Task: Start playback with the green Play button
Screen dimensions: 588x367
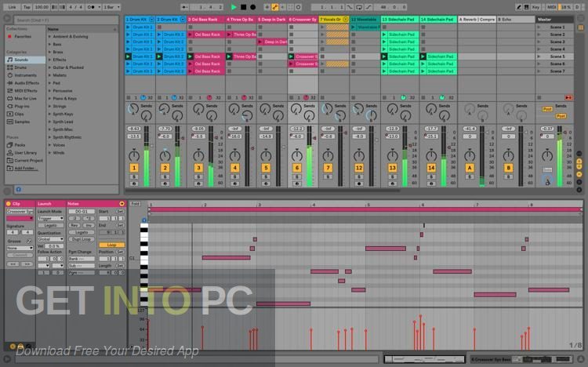Action: (234, 7)
